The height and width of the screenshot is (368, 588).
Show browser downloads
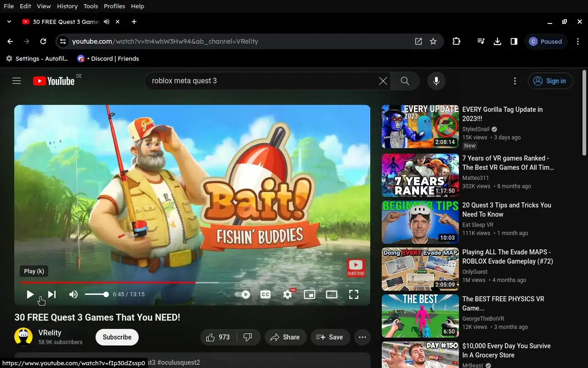pyautogui.click(x=497, y=41)
